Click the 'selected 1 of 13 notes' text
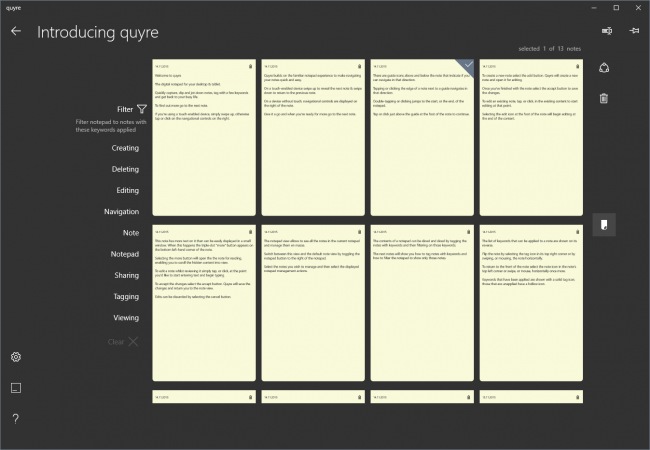 coord(549,49)
